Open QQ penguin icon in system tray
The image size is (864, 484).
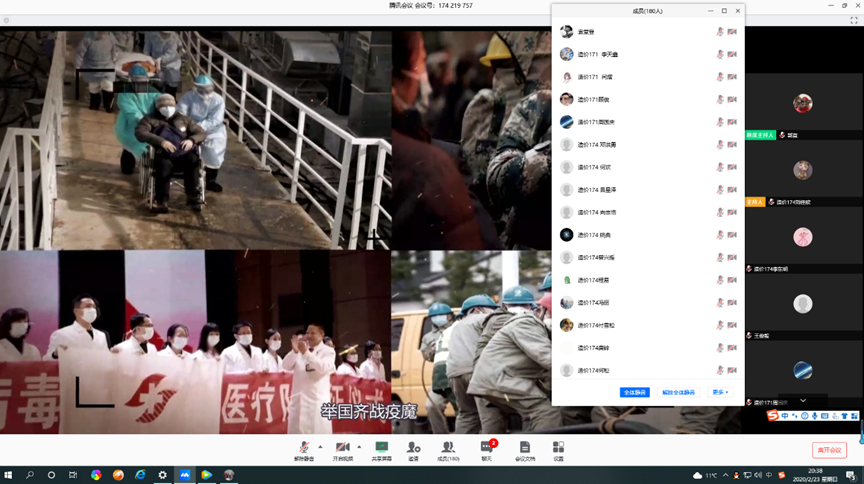coord(736,475)
